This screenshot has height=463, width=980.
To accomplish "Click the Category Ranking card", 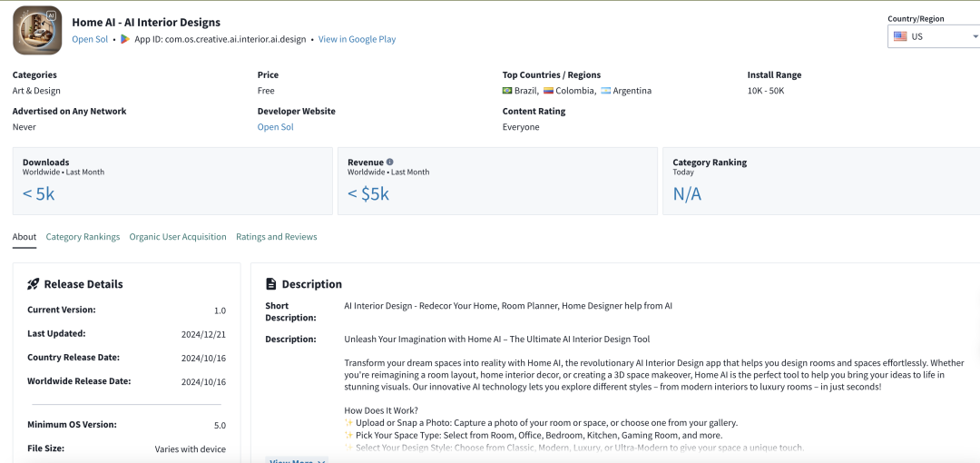I will point(821,181).
